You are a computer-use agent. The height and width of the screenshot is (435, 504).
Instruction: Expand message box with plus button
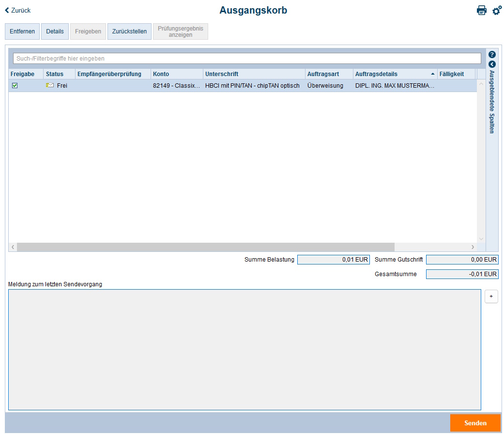[491, 296]
